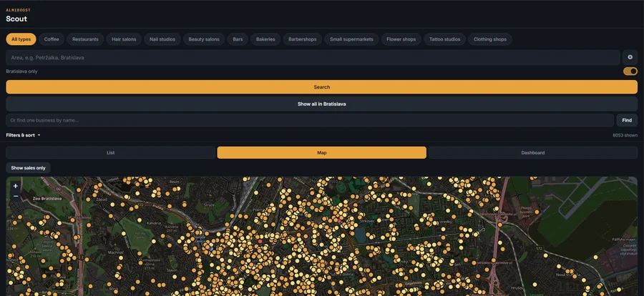Focus the Area search input field

click(x=313, y=57)
